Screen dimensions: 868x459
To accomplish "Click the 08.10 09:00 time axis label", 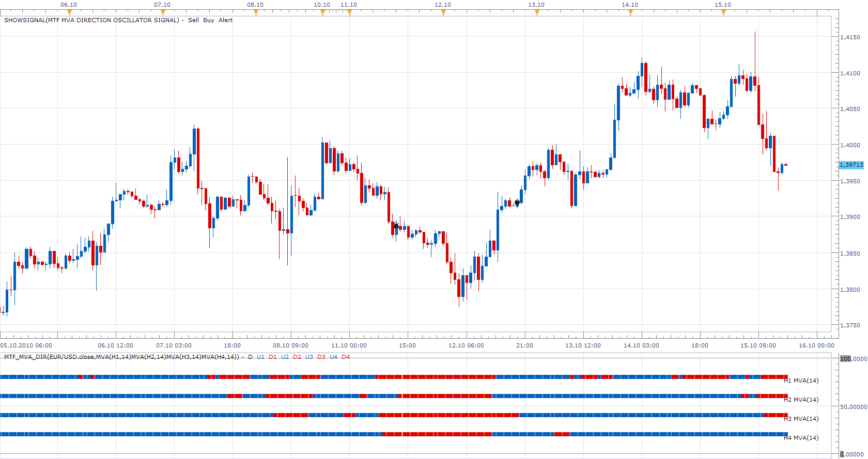I will point(291,345).
